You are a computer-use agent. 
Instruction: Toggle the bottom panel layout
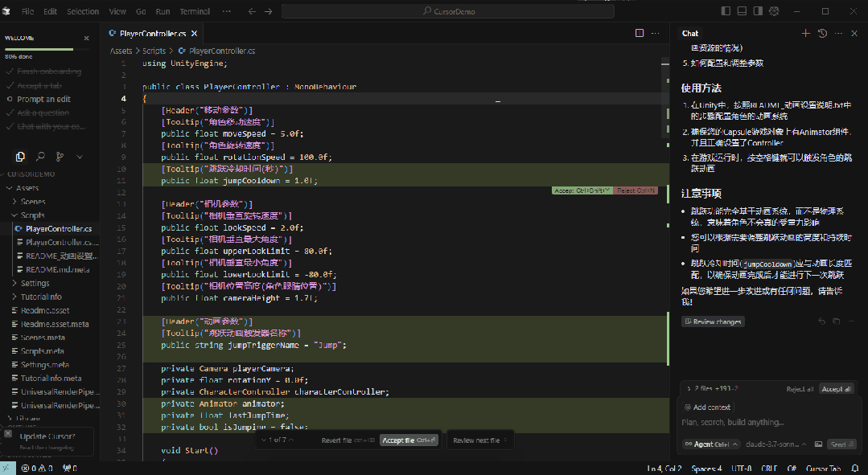[x=742, y=11]
